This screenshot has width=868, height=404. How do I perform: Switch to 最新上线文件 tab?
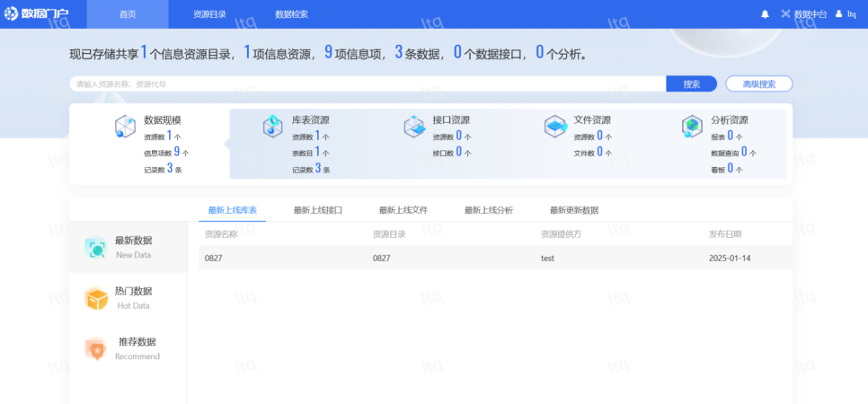[x=403, y=210]
